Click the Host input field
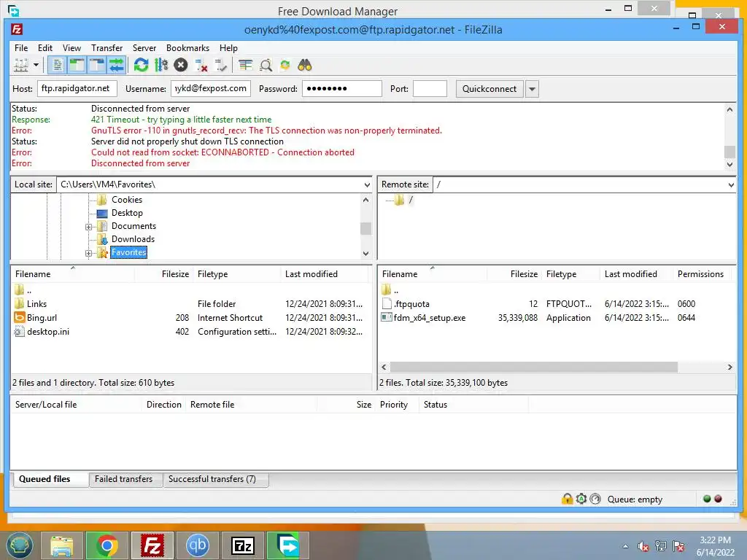Image resolution: width=747 pixels, height=560 pixels. 77,88
